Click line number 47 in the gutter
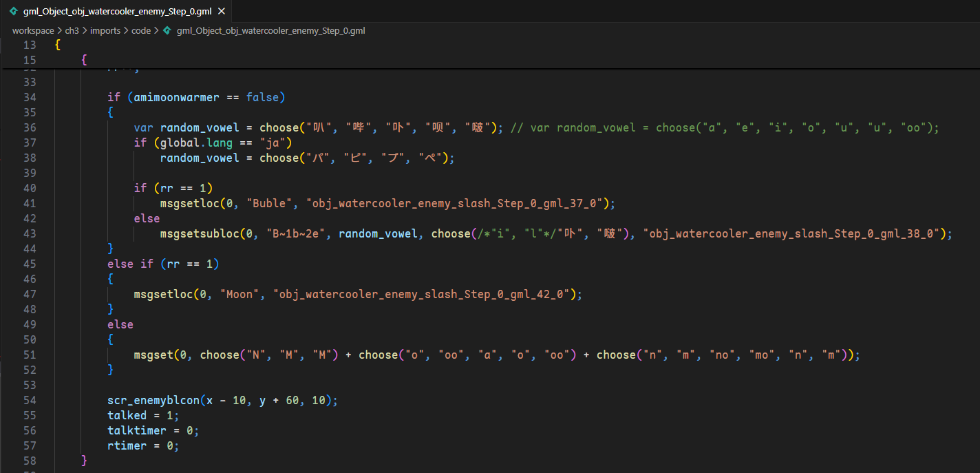This screenshot has width=980, height=473. 30,294
